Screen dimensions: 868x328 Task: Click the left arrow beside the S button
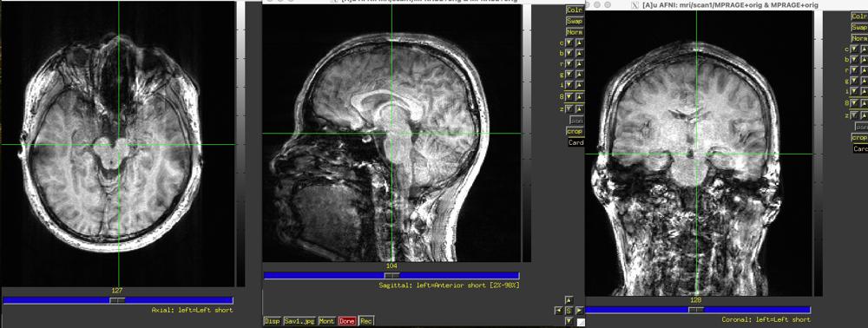point(558,311)
